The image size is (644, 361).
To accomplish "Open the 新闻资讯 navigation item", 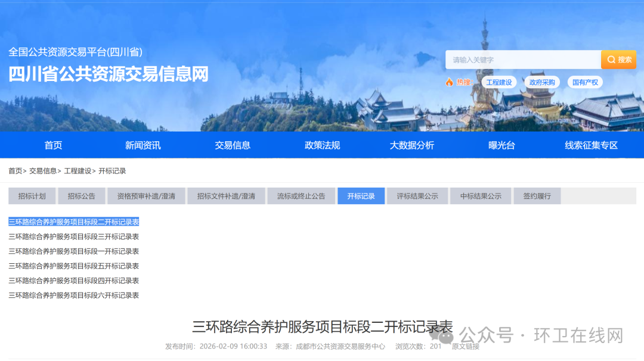I will [143, 145].
